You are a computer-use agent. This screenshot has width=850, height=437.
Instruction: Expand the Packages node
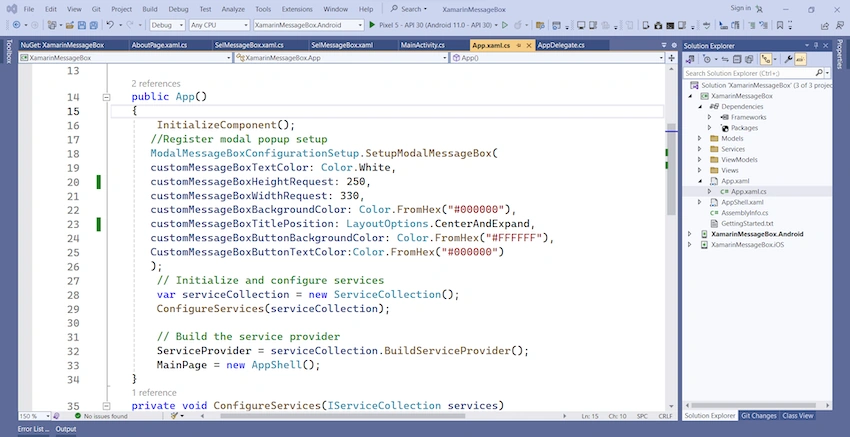[710, 128]
